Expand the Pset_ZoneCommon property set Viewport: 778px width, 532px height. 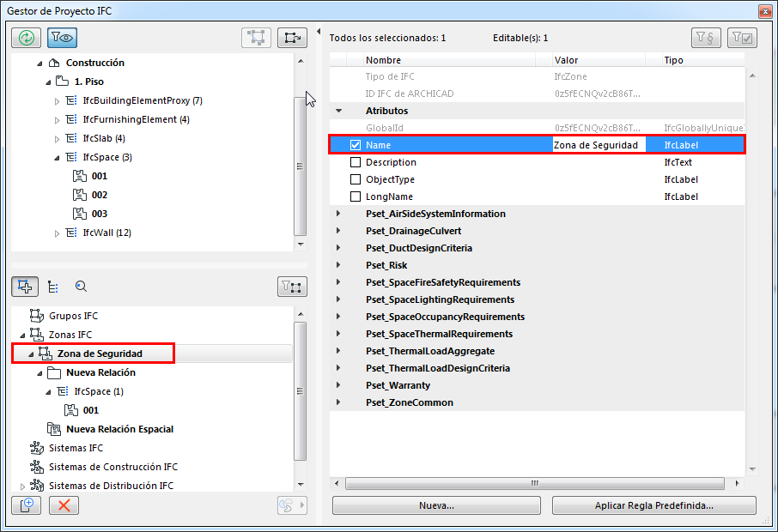pos(338,402)
